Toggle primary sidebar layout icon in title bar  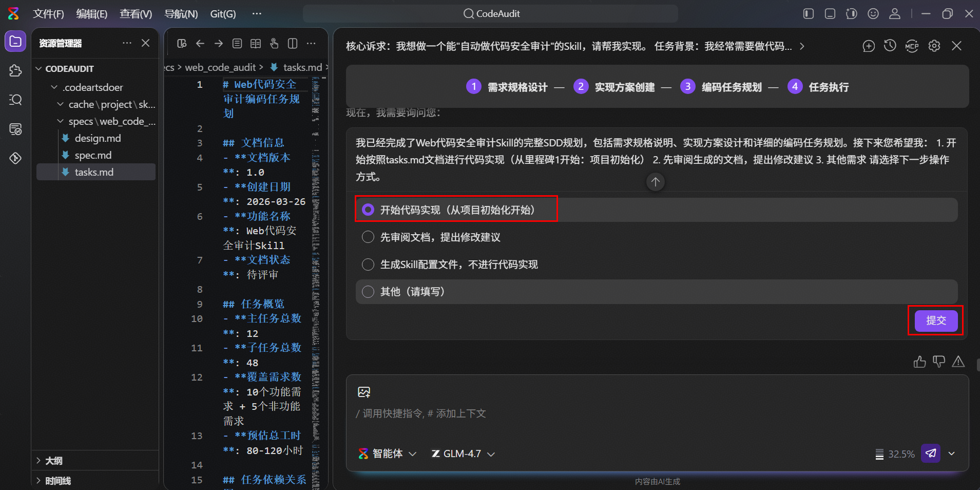(809, 14)
